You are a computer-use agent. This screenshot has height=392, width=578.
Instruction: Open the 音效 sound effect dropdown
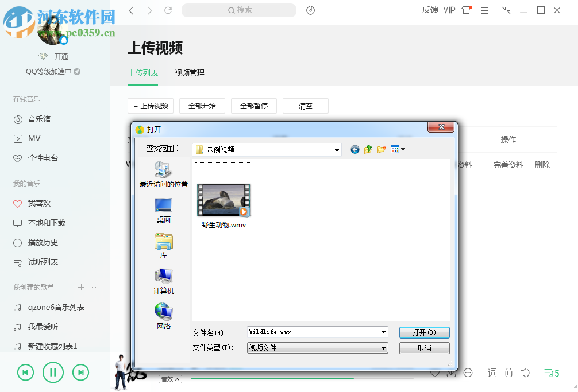click(170, 379)
